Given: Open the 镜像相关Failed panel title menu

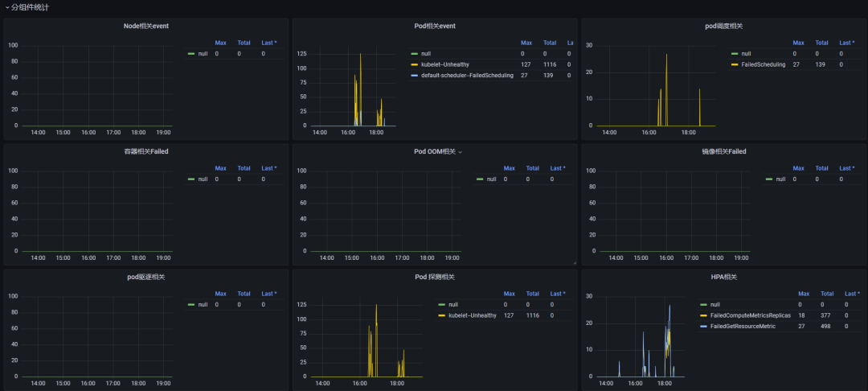Looking at the screenshot, I should click(723, 152).
